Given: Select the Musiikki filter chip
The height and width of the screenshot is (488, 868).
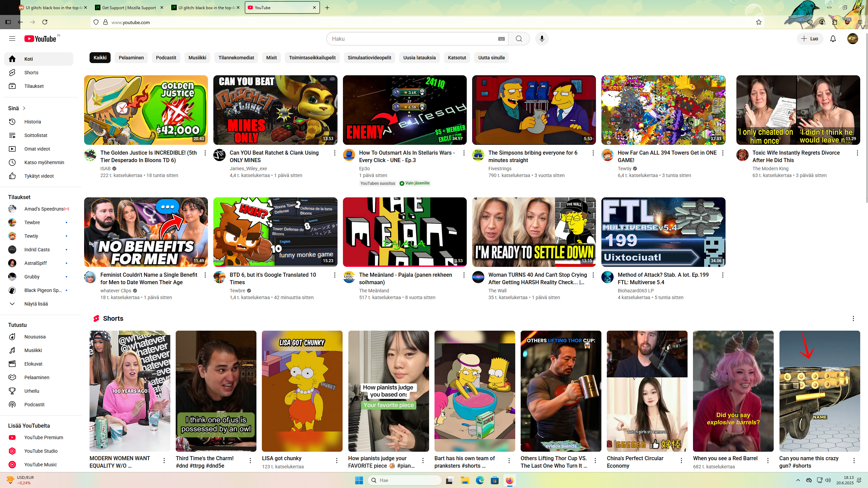Looking at the screenshot, I should (x=197, y=58).
